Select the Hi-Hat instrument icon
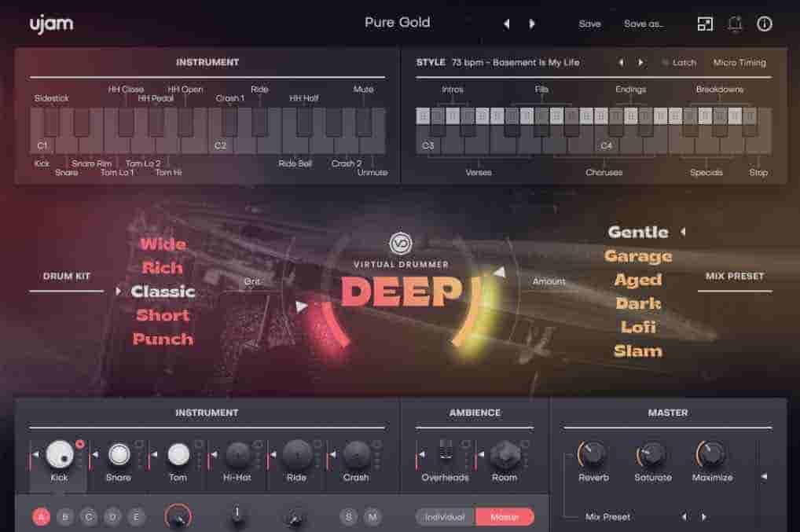Image resolution: width=800 pixels, height=532 pixels. coord(238,454)
